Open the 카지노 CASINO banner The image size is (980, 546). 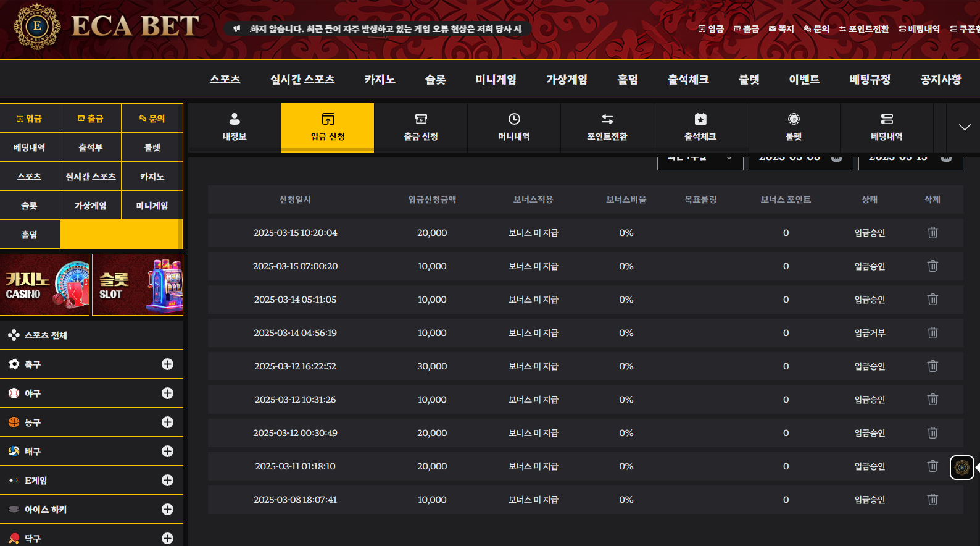45,285
